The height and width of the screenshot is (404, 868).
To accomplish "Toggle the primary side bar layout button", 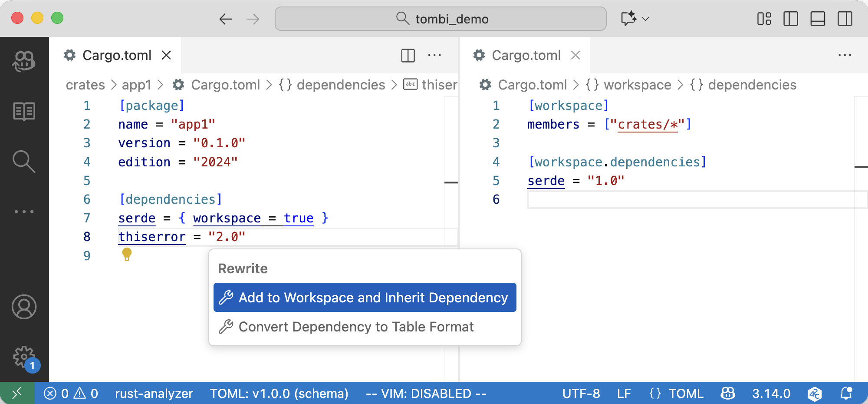I will (790, 19).
